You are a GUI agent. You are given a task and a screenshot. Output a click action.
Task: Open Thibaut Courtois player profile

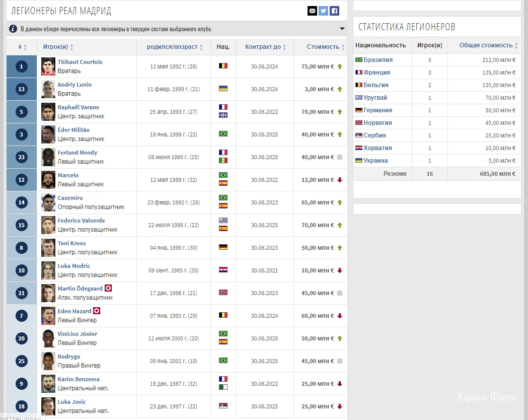point(80,62)
